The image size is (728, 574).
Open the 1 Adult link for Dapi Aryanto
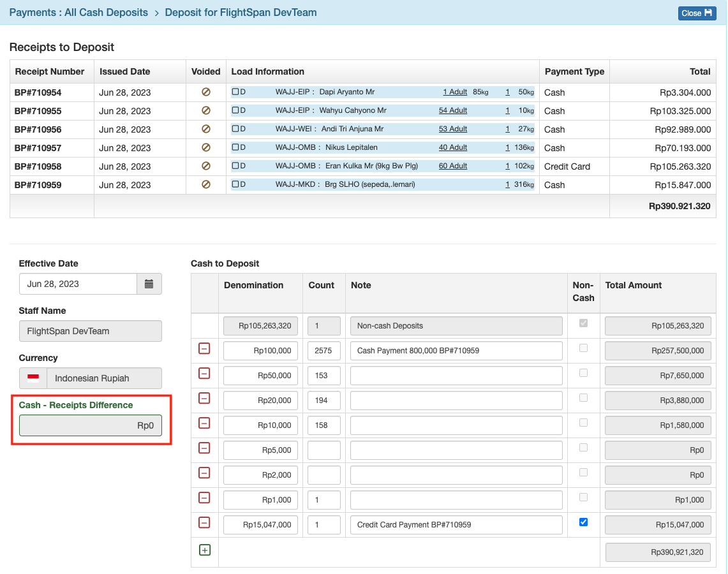coord(455,91)
